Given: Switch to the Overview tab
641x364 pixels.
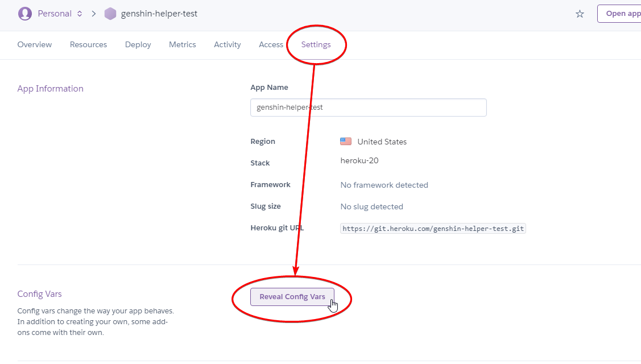Looking at the screenshot, I should point(35,44).
